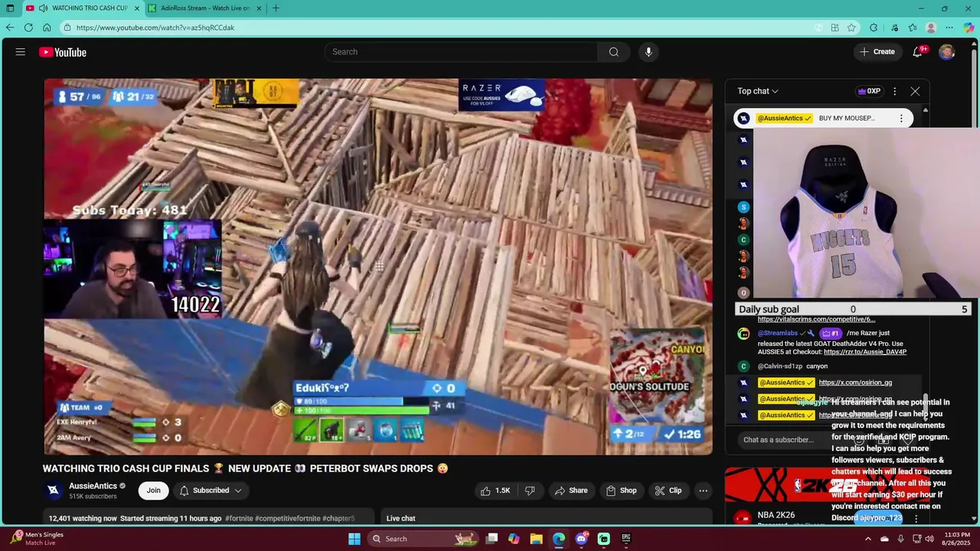Open the #competitivefortnite hashtag
This screenshot has height=551, width=980.
tap(287, 519)
